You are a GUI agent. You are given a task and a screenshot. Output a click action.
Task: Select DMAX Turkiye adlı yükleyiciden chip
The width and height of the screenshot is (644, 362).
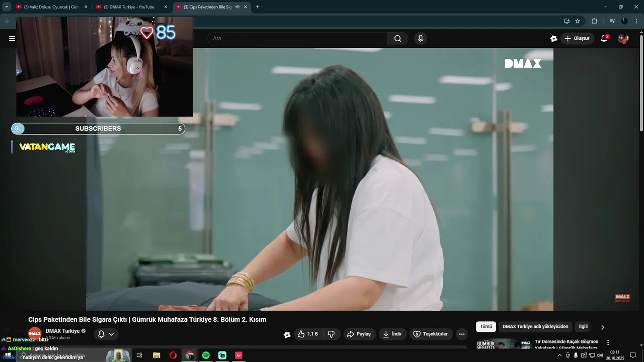[x=535, y=327]
